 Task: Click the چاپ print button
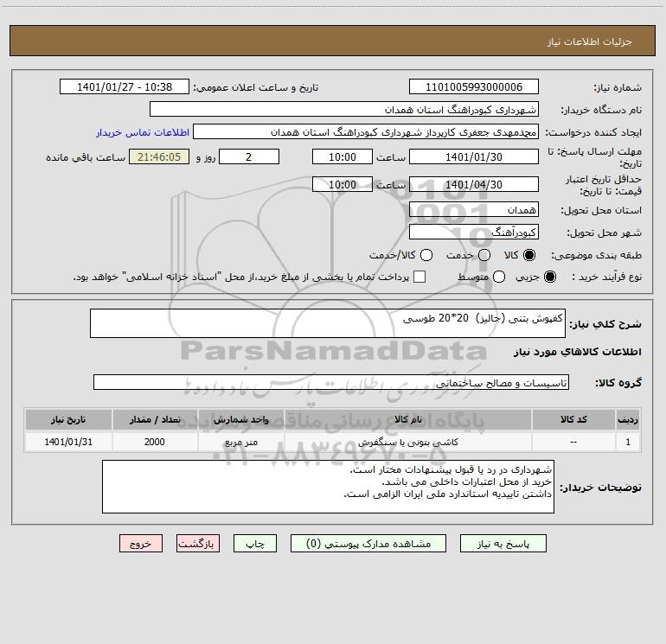(x=255, y=544)
